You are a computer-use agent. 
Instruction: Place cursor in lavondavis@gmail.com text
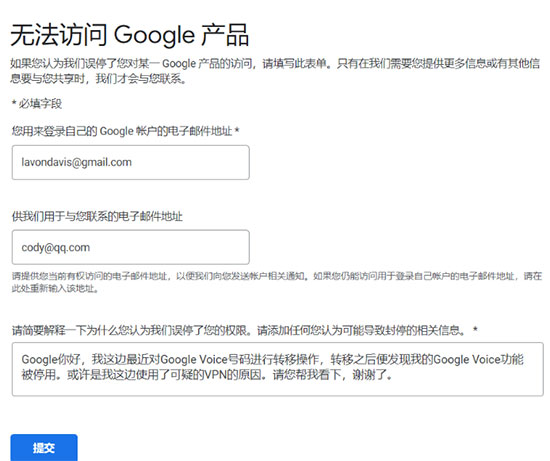(x=76, y=162)
